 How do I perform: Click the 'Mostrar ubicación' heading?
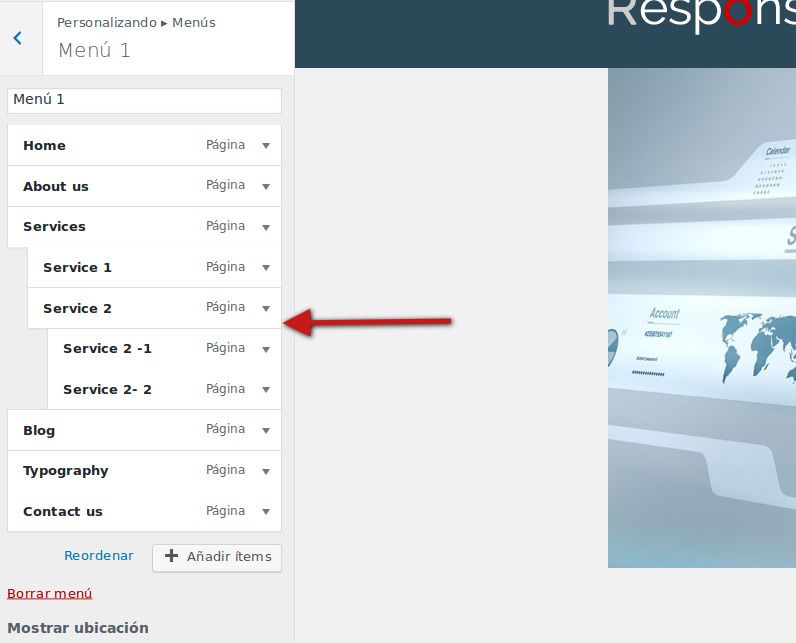(x=78, y=628)
